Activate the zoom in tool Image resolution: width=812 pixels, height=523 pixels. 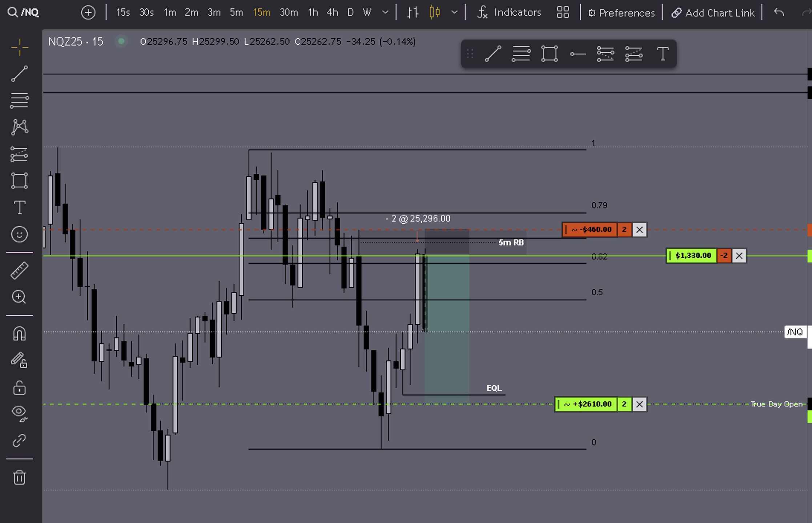20,297
